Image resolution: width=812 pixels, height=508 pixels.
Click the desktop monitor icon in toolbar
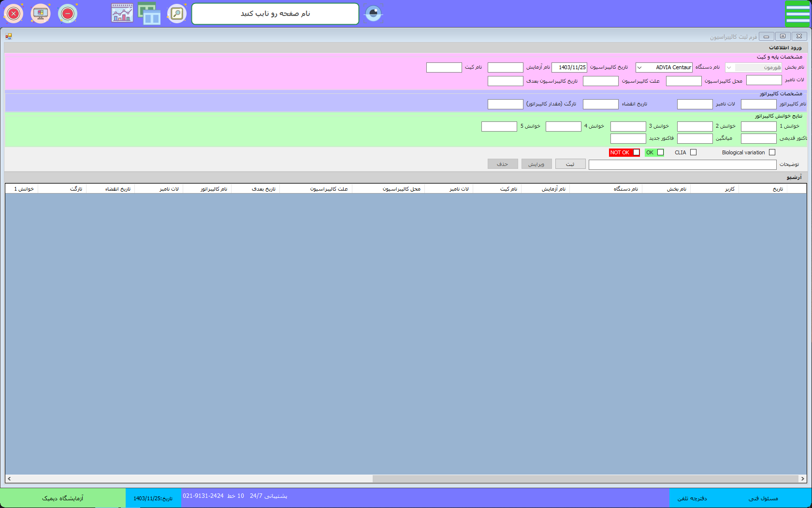tap(41, 14)
